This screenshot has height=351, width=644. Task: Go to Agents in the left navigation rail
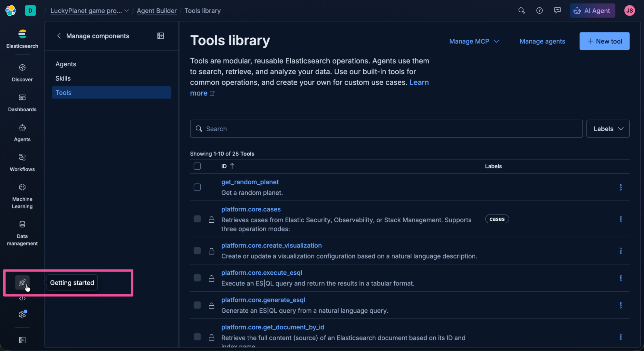pyautogui.click(x=22, y=133)
